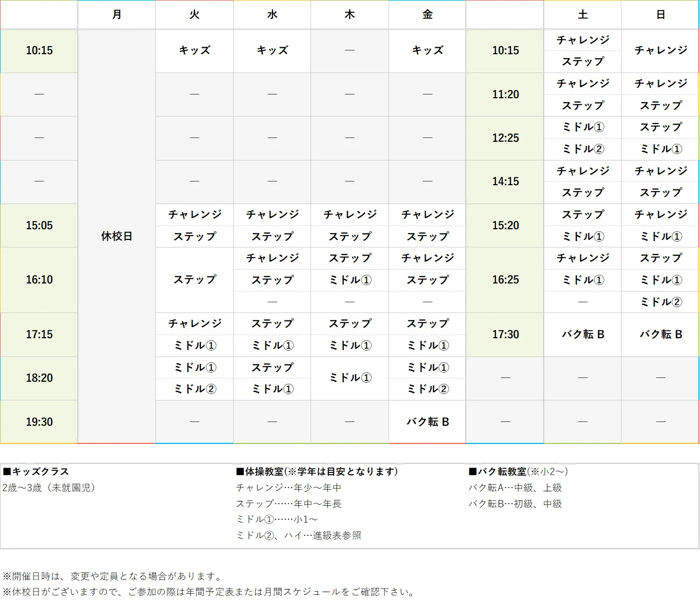The width and height of the screenshot is (700, 604).
Task: Click the ミドル②、ハイ…進級表参照 legend line
Action: point(299,535)
